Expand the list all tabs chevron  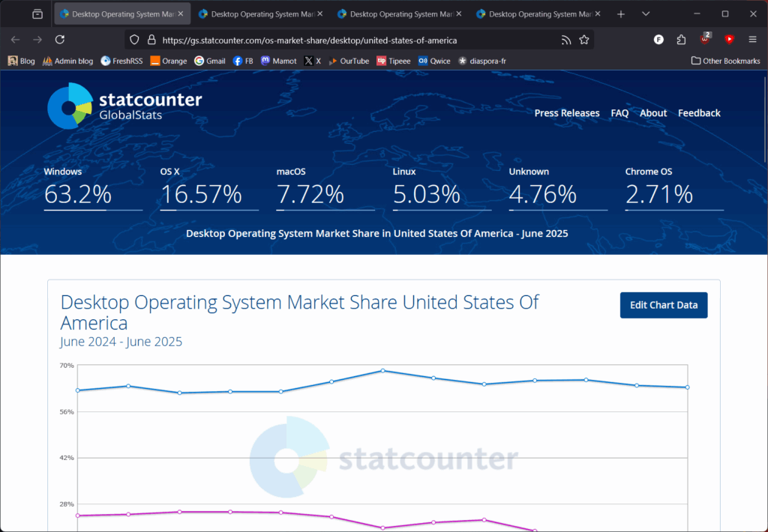tap(646, 14)
